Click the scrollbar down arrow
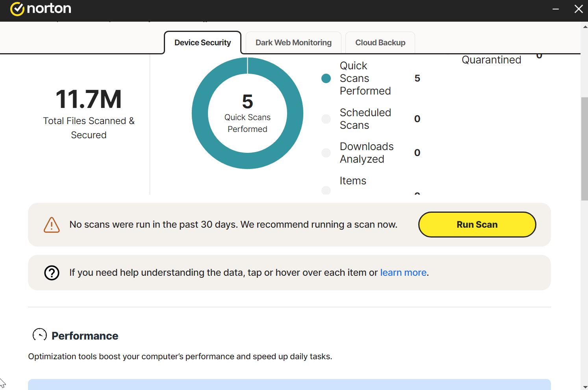 pos(584,386)
